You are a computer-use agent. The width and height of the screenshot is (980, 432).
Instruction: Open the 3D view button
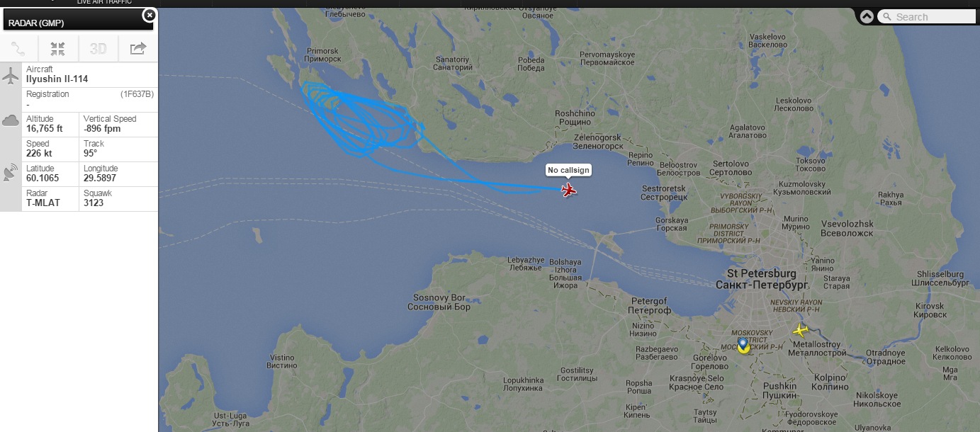[98, 48]
